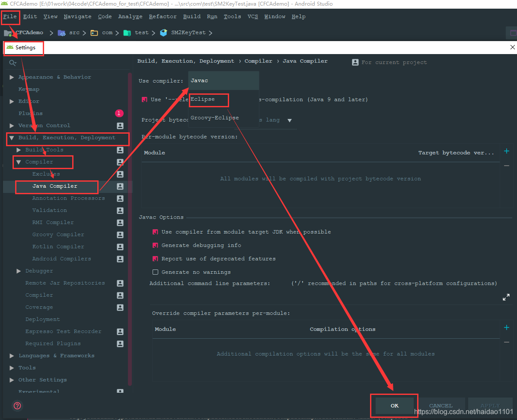This screenshot has width=517, height=420.
Task: Open the Refactor menu
Action: coord(163,16)
